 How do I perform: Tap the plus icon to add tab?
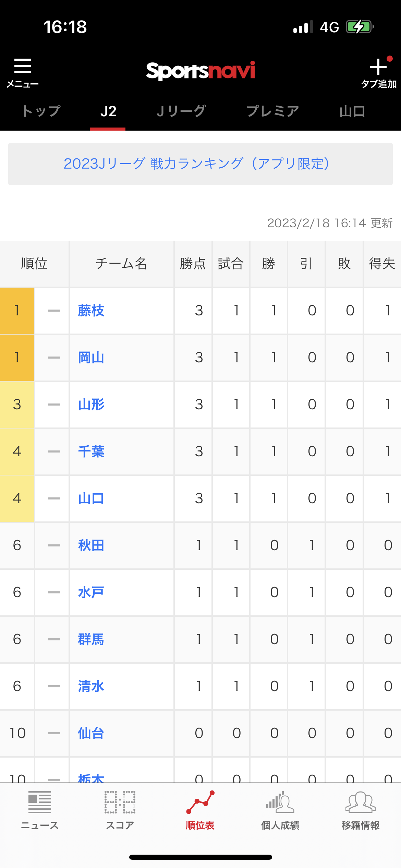tap(378, 67)
